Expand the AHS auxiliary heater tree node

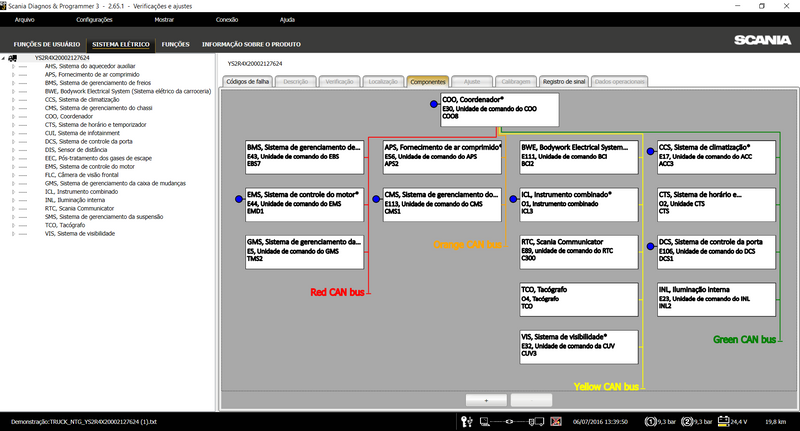[x=13, y=66]
